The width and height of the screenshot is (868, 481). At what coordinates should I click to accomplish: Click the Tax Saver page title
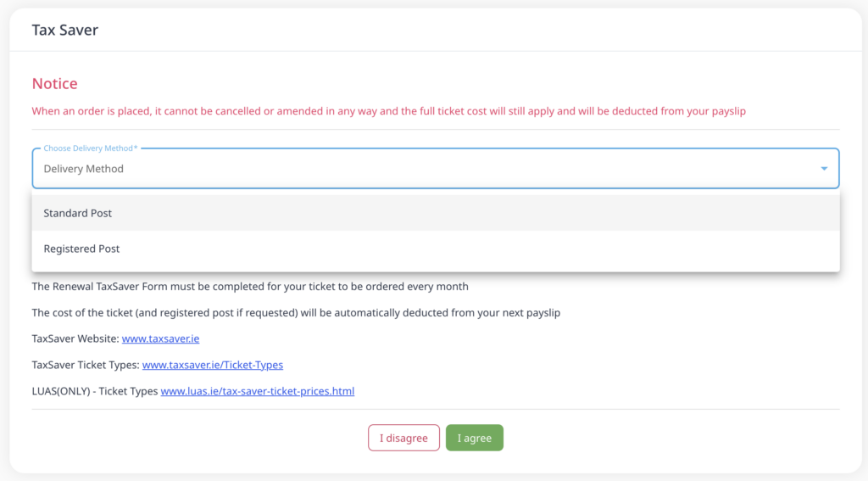[x=65, y=31]
